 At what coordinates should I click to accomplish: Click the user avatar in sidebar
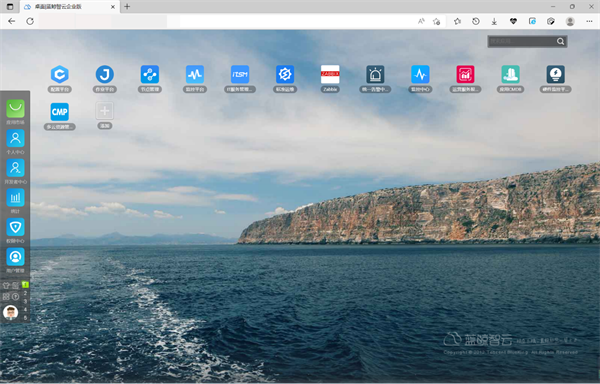(x=10, y=312)
